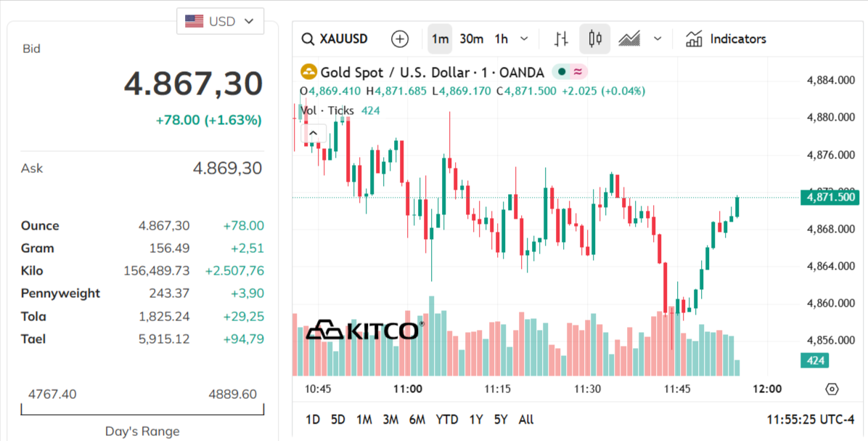Open symbol search with the magnifier icon
The width and height of the screenshot is (868, 441).
[x=307, y=39]
